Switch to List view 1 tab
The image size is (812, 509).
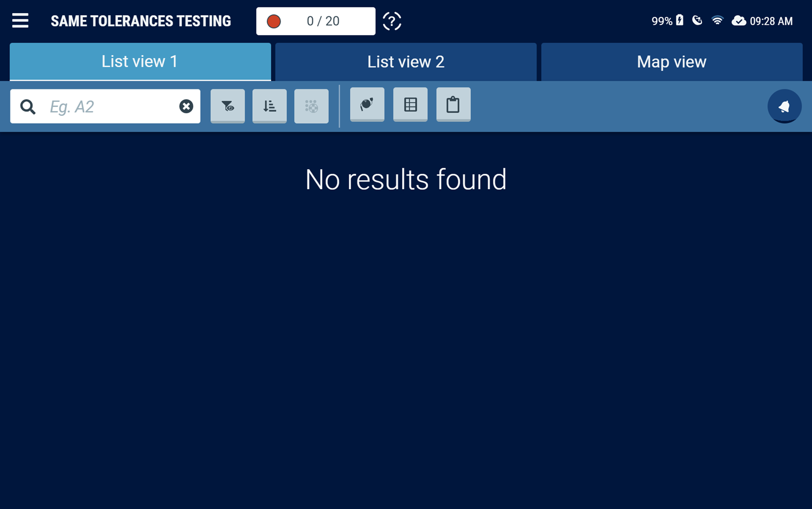coord(140,62)
